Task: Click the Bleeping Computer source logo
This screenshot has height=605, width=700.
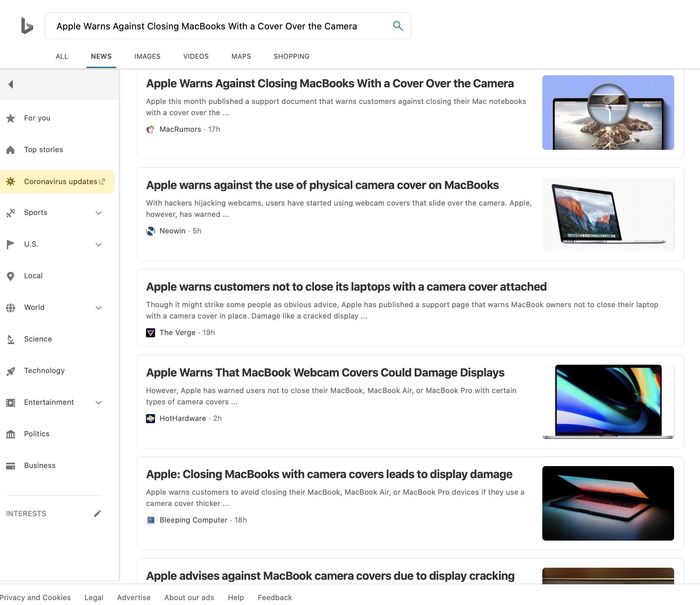Action: click(151, 520)
